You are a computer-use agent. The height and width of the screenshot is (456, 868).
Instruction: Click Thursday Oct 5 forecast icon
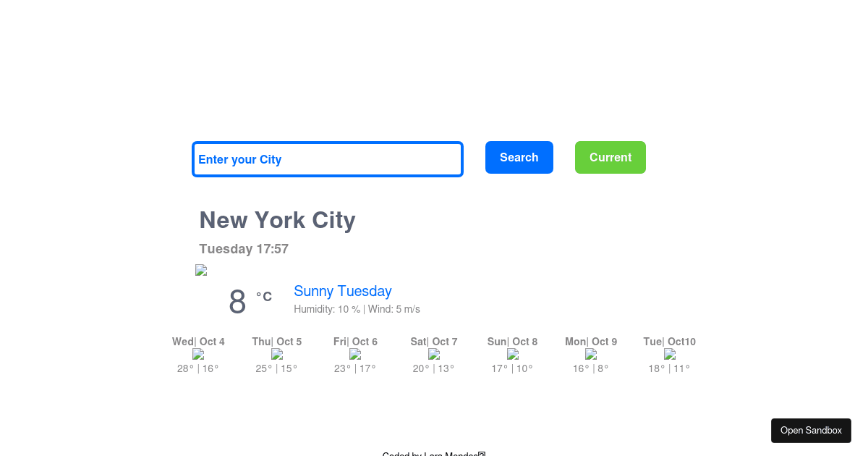pos(277,355)
